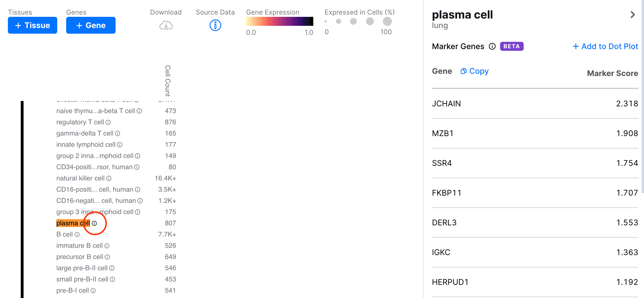
Task: Click the Download cloud icon
Action: 166,26
